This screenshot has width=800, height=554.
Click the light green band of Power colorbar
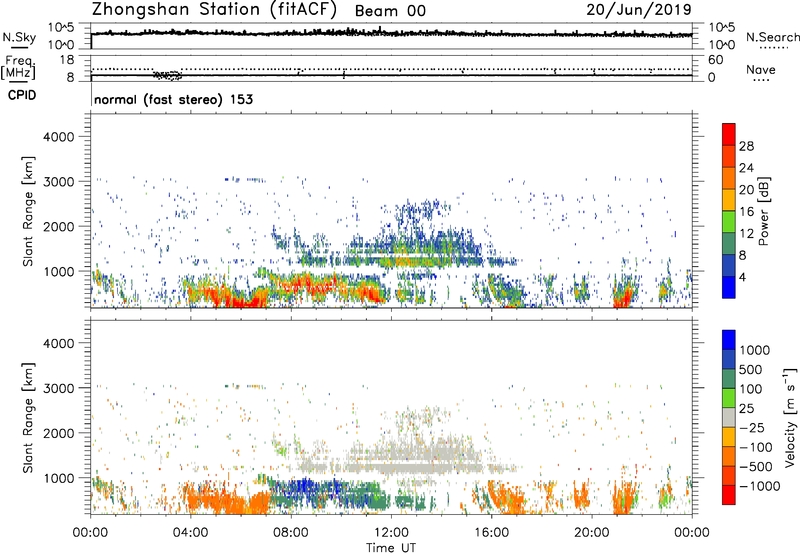pyautogui.click(x=729, y=222)
